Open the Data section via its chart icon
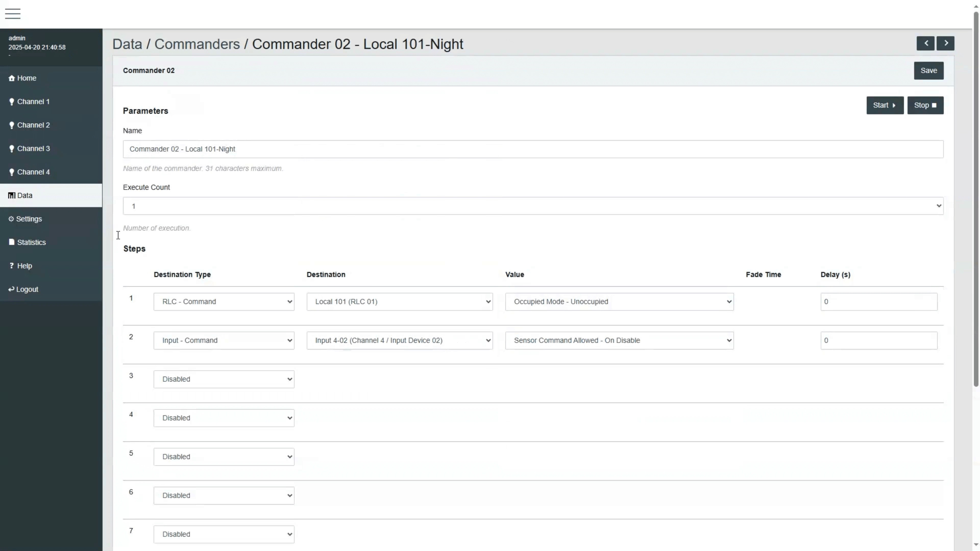 tap(11, 195)
